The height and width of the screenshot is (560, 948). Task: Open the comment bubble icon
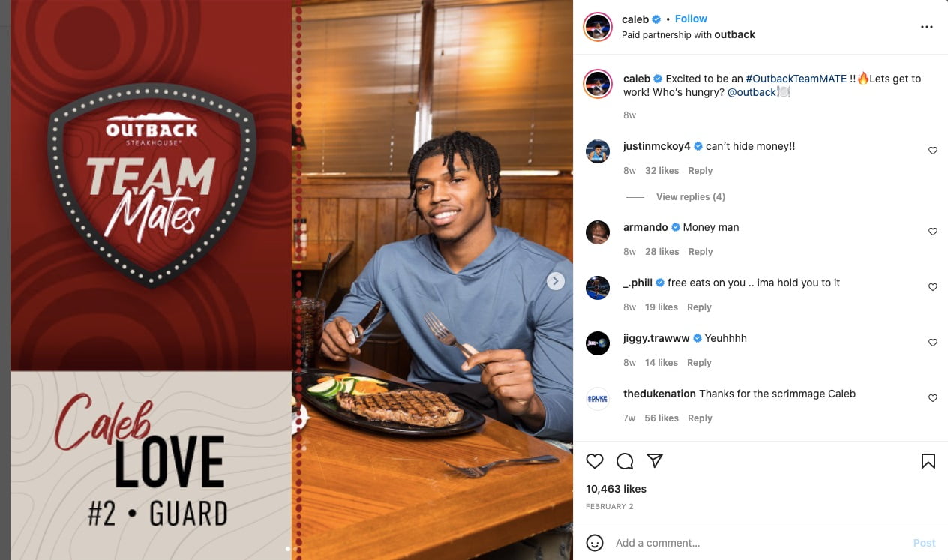coord(625,461)
